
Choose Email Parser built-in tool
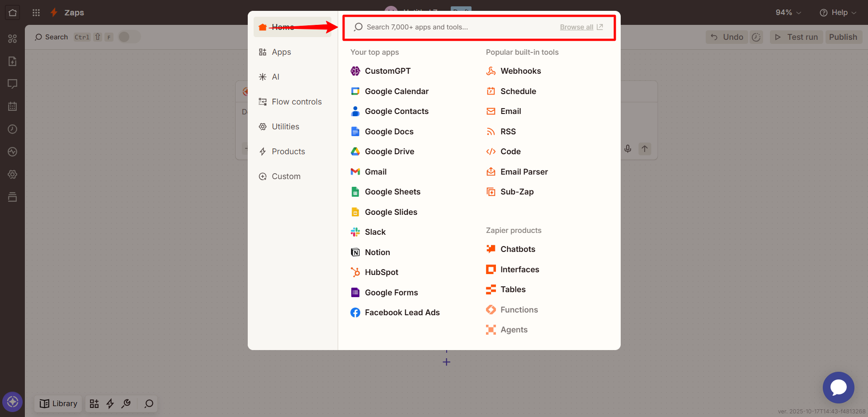pyautogui.click(x=517, y=172)
